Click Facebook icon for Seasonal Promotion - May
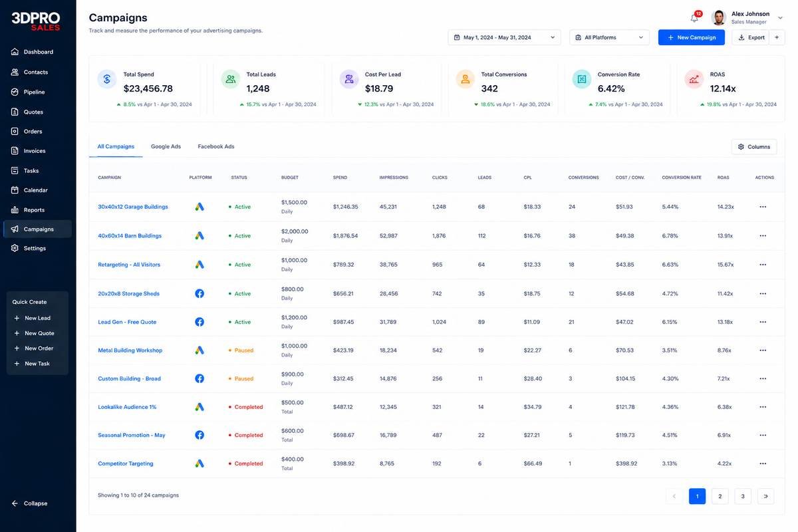Viewport: 798px width, 532px height. 199,435
